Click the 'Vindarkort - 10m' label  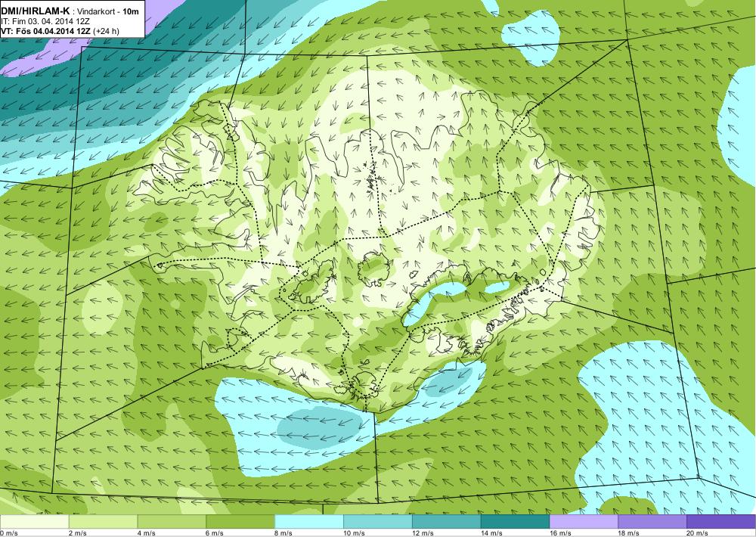click(107, 11)
